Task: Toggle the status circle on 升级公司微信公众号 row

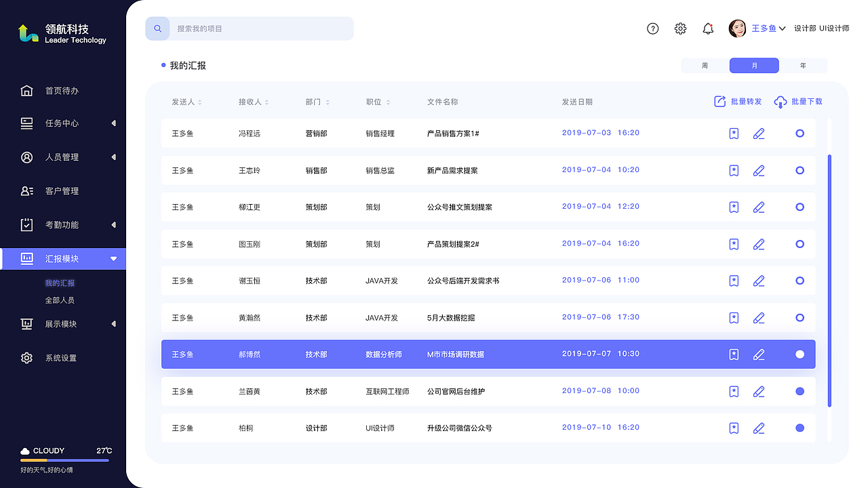Action: [800, 428]
